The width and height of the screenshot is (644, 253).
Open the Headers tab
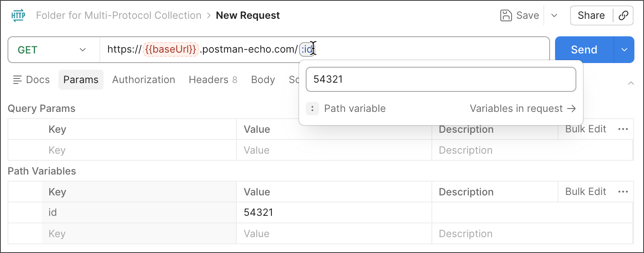[x=213, y=80]
